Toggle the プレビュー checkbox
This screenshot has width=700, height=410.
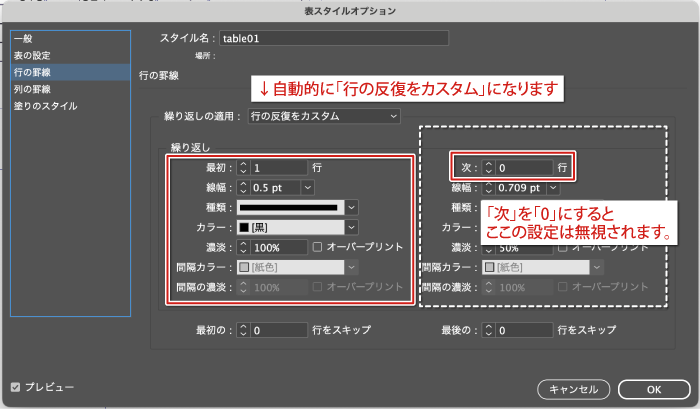[15, 386]
